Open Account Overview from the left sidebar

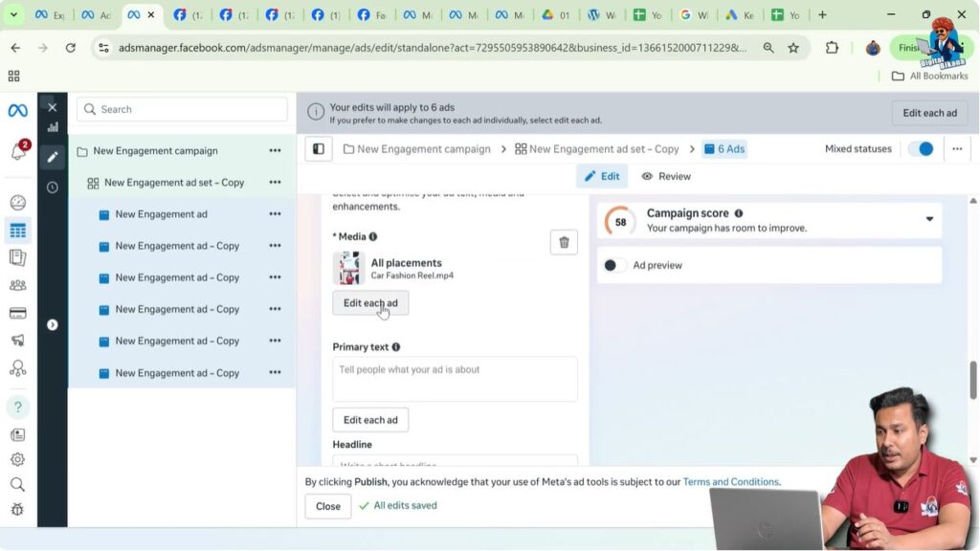[17, 203]
